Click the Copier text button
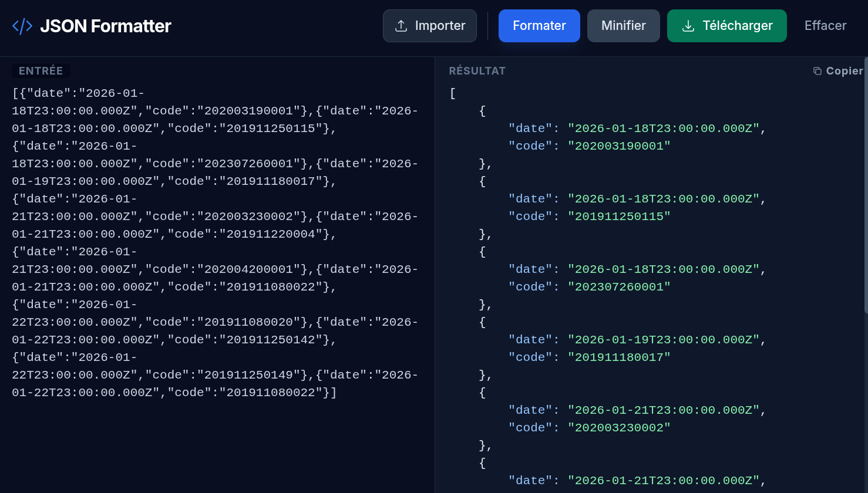 point(844,71)
